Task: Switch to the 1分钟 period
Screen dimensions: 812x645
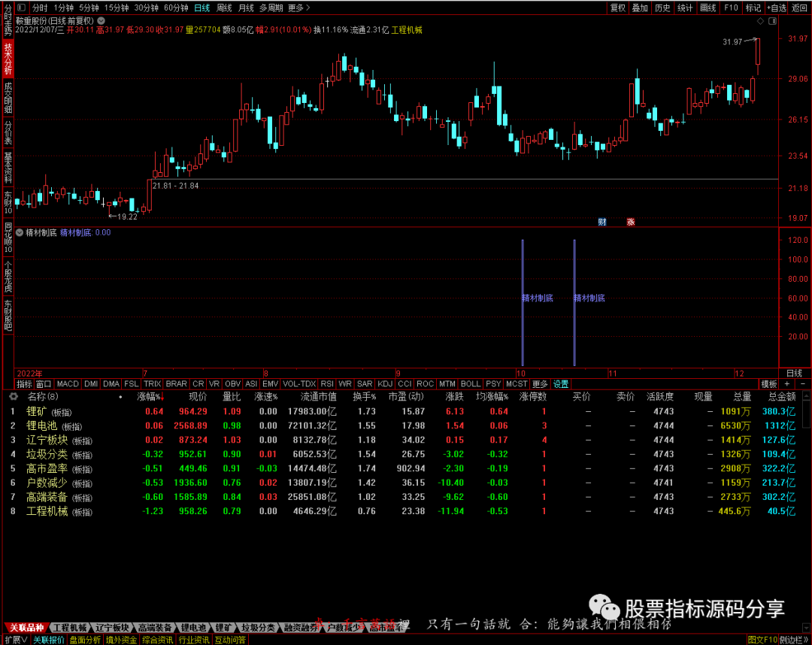Action: pos(63,8)
